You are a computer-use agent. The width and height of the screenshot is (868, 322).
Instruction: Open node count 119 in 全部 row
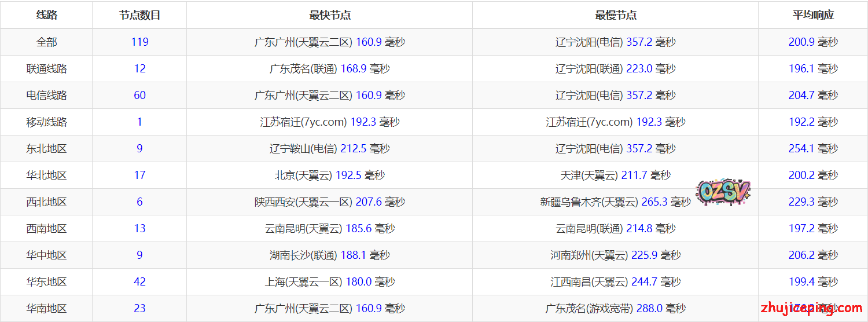coord(139,42)
